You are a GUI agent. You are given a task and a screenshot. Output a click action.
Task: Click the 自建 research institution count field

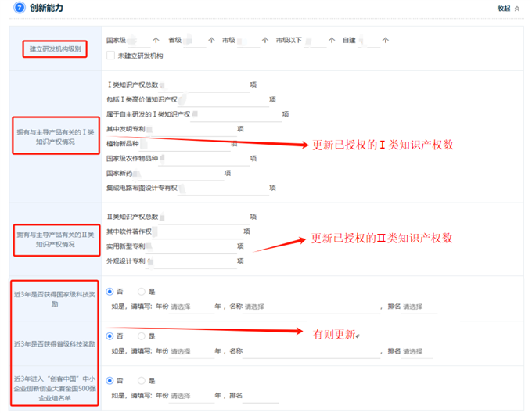pos(368,40)
